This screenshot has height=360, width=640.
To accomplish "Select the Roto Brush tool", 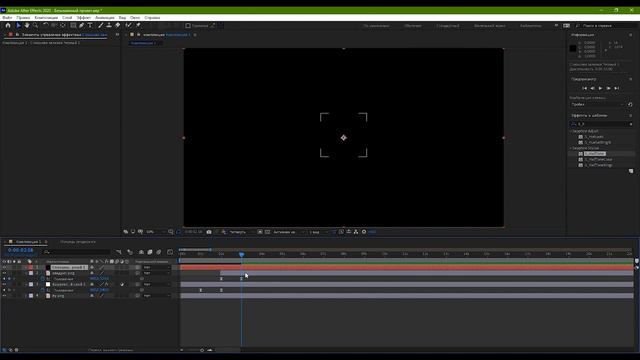I will [x=129, y=25].
